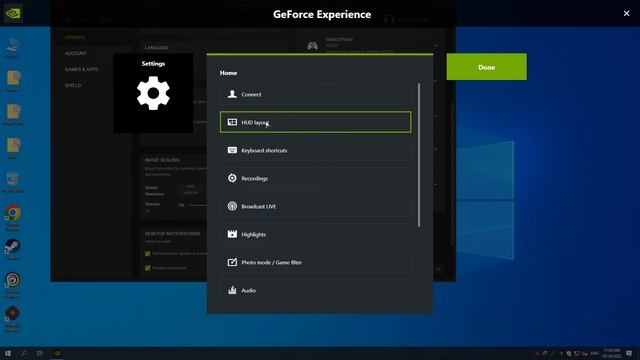Click the Task View taskbar icon
Viewport: 640px width, 360px height.
click(40, 353)
